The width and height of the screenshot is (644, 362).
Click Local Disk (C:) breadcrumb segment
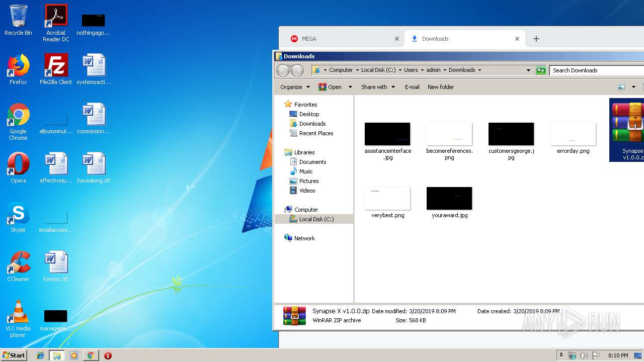pyautogui.click(x=378, y=70)
